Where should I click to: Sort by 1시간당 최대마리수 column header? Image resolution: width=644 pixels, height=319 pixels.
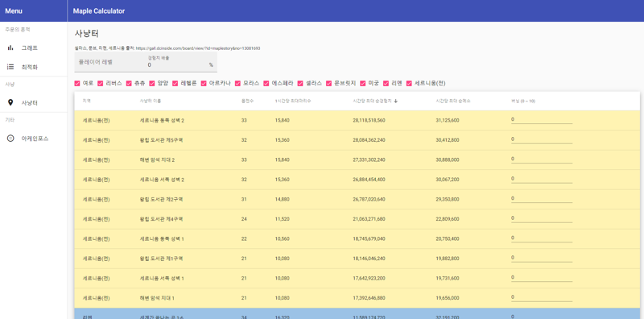[293, 101]
